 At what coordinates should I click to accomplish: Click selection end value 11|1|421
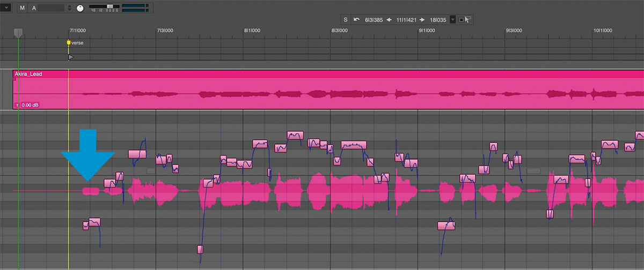407,20
